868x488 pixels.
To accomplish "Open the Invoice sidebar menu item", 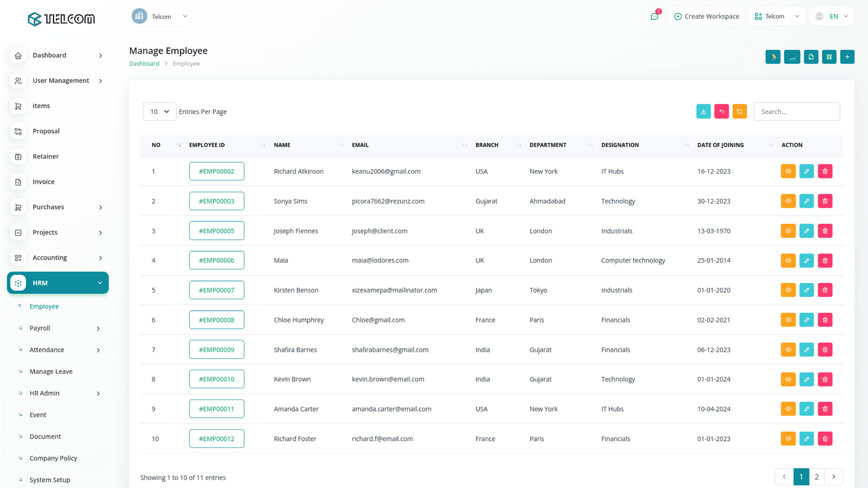I will point(43,182).
